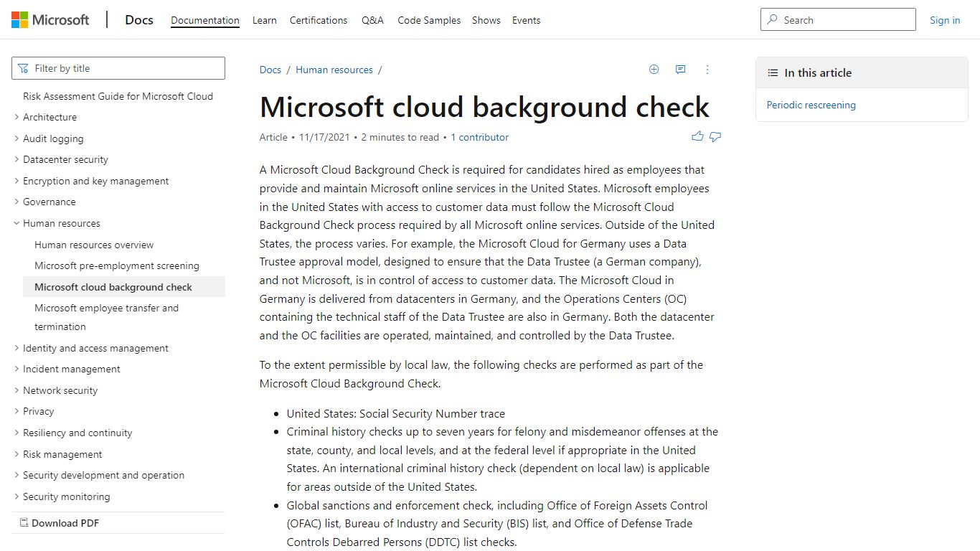980x551 pixels.
Task: Click the Human resources breadcrumb
Action: pyautogui.click(x=334, y=70)
